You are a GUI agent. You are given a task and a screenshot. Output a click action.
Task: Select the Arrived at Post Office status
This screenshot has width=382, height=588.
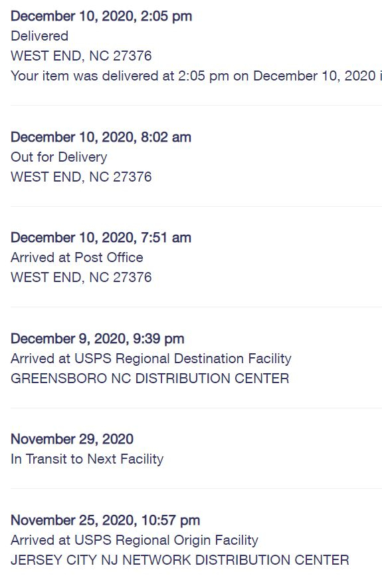pyautogui.click(x=77, y=257)
